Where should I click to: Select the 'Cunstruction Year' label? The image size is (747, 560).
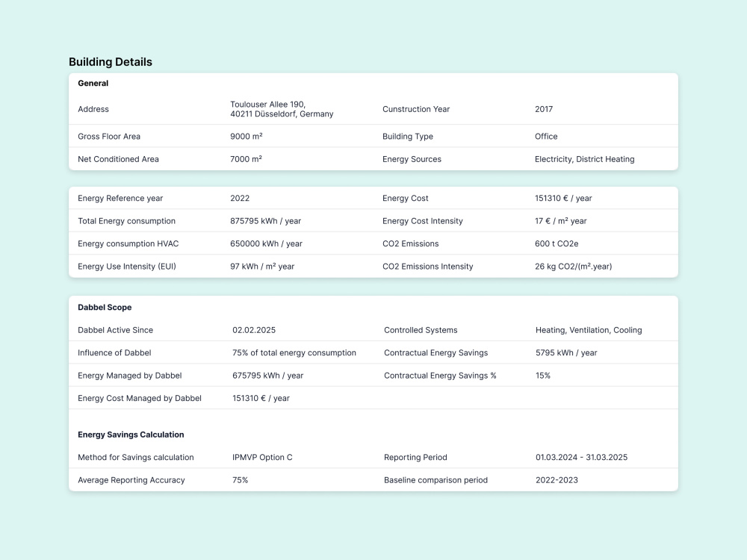click(x=416, y=109)
